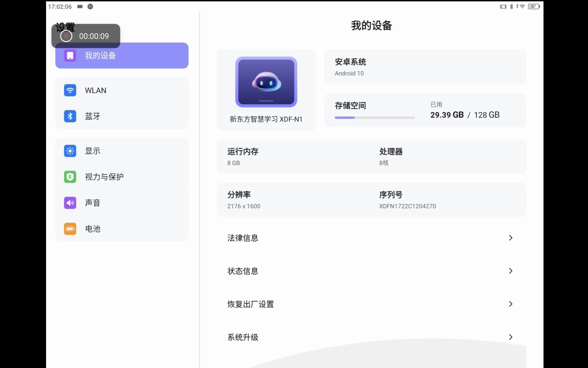Click the 8核 processor value

(384, 163)
